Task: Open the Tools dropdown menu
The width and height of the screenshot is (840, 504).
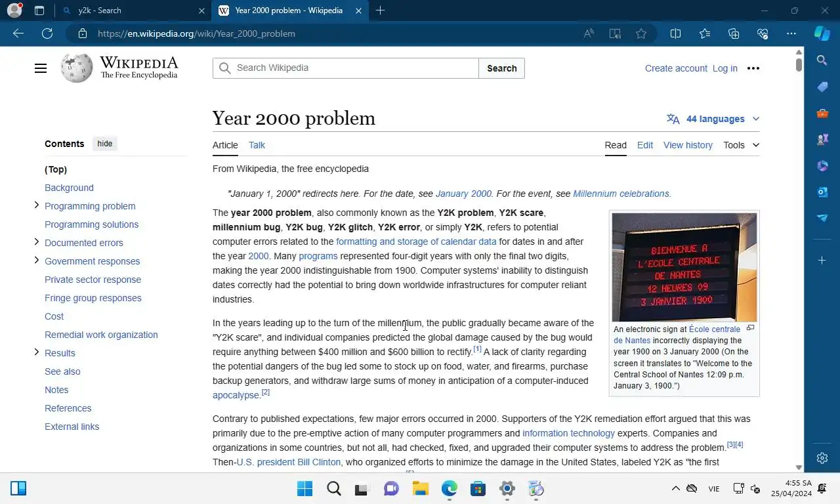Action: coord(741,145)
